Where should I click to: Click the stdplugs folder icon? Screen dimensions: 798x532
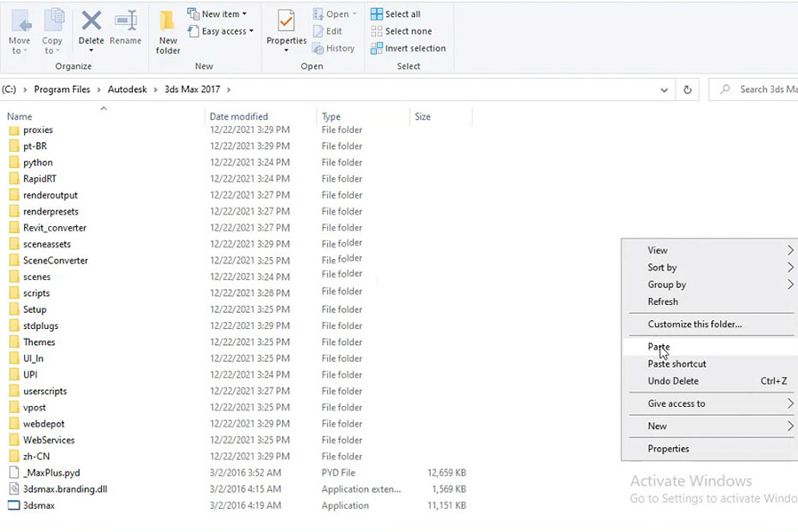pyautogui.click(x=14, y=325)
